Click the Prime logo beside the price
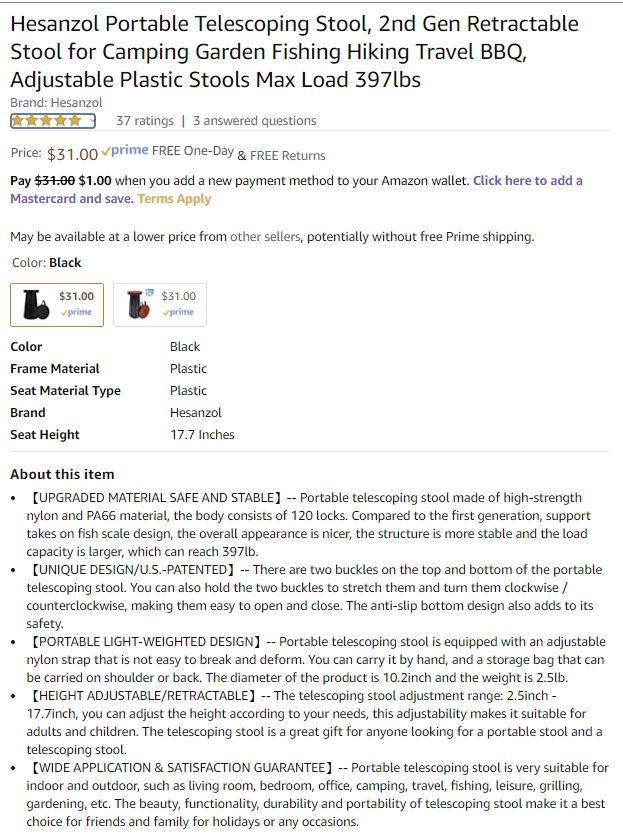The width and height of the screenshot is (623, 838). click(x=124, y=151)
